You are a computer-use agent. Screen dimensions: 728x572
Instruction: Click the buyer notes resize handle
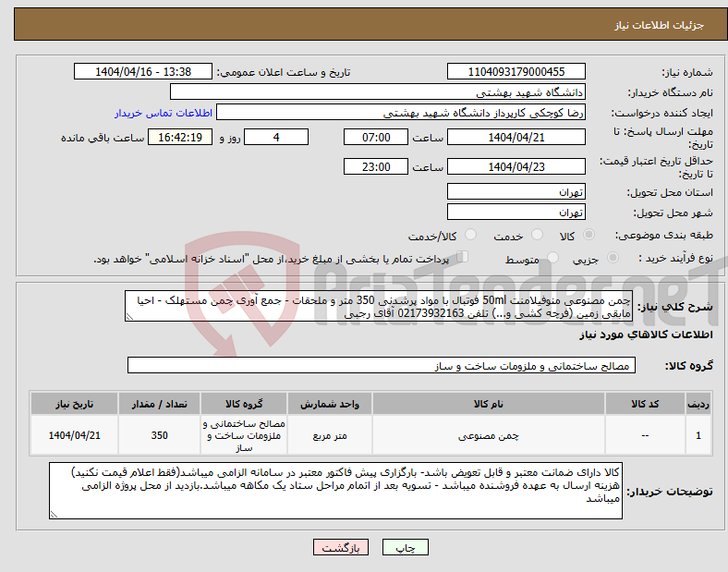54,515
